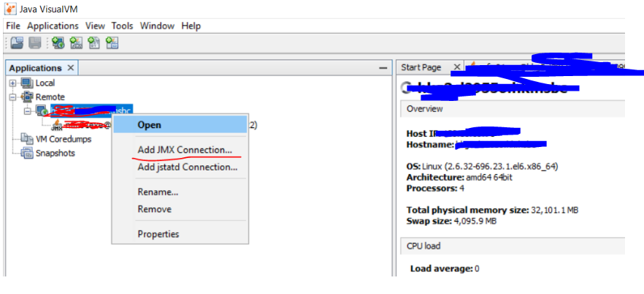
Task: Select the VM Coredumps tree item label
Action: click(64, 139)
